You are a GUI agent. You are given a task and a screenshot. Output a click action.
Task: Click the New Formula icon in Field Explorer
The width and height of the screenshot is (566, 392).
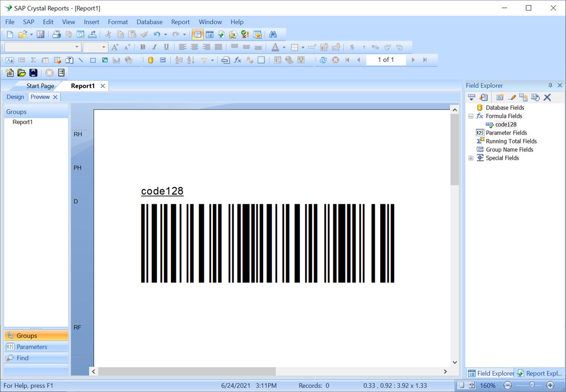(500, 97)
